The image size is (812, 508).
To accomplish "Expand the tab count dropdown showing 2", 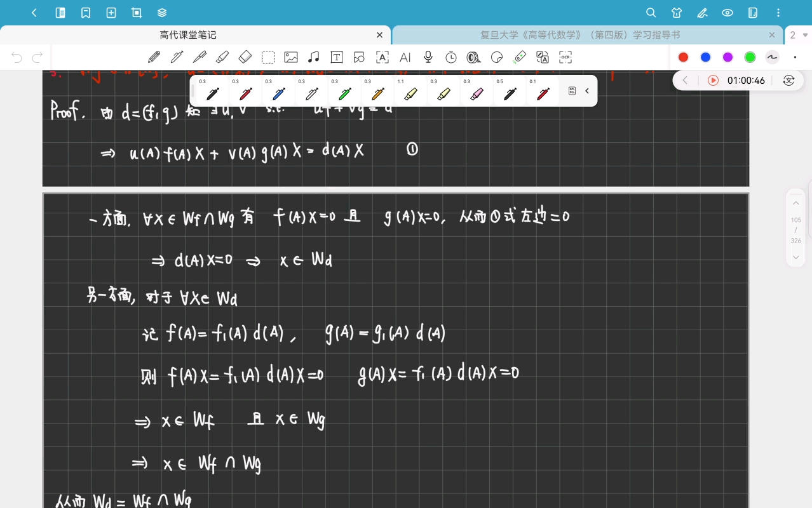I will click(x=799, y=36).
